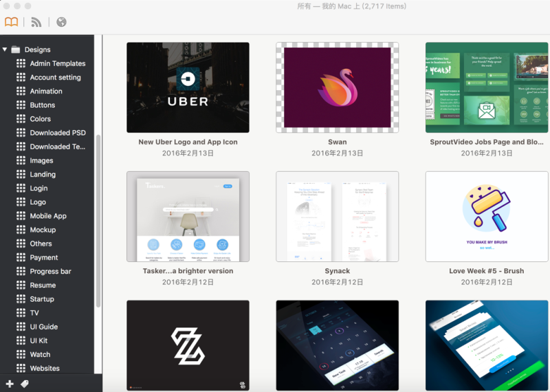The width and height of the screenshot is (550, 392).
Task: Select the Admin Templates collection
Action: (58, 63)
